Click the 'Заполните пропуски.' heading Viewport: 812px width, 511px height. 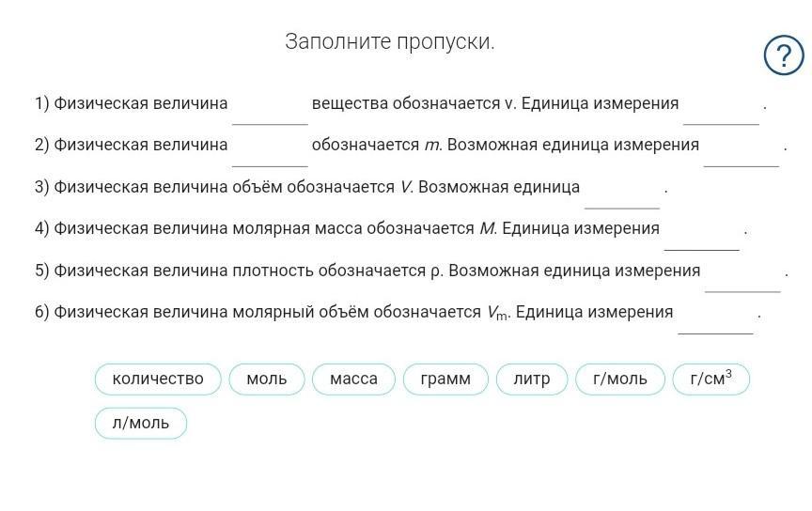pos(390,42)
